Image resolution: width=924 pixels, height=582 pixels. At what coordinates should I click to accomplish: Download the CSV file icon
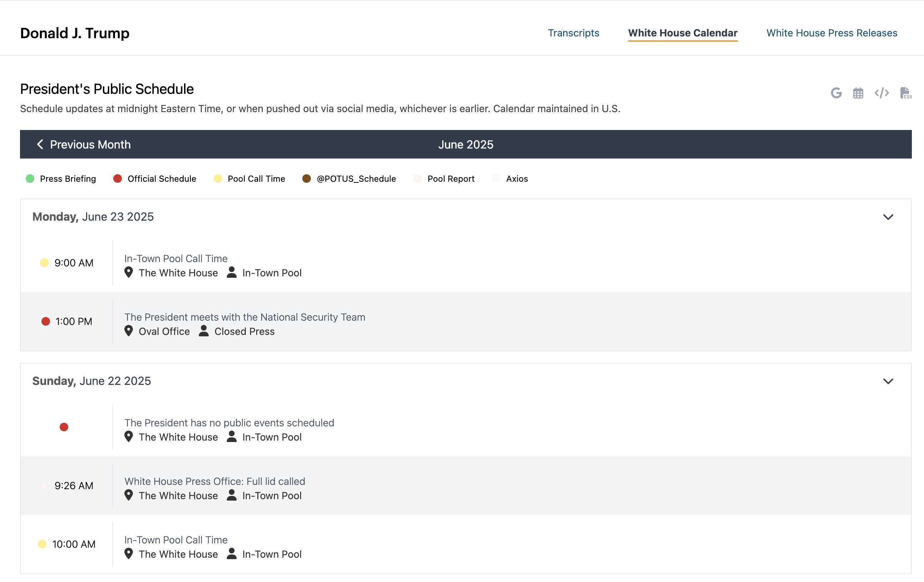tap(905, 93)
